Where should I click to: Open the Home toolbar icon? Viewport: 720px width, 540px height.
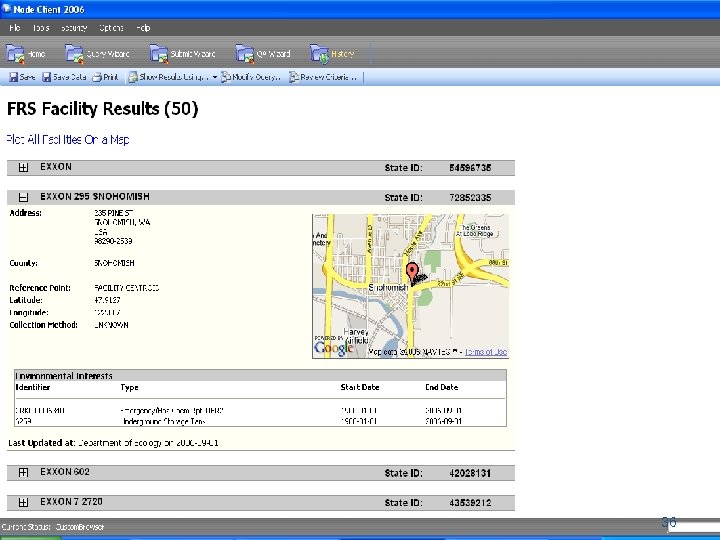[x=27, y=53]
